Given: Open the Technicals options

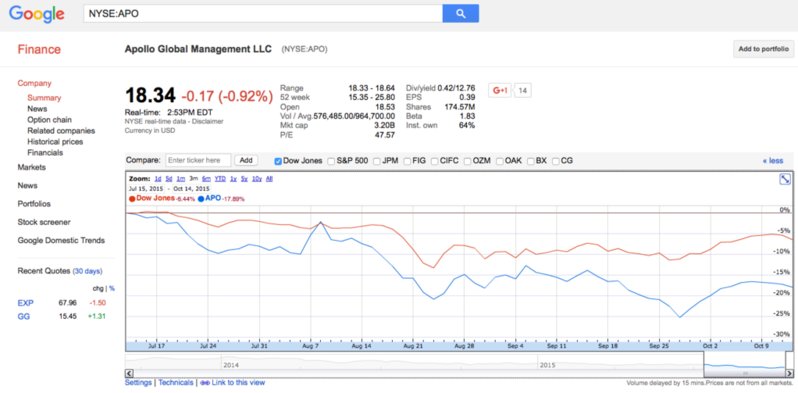Looking at the screenshot, I should (x=176, y=382).
